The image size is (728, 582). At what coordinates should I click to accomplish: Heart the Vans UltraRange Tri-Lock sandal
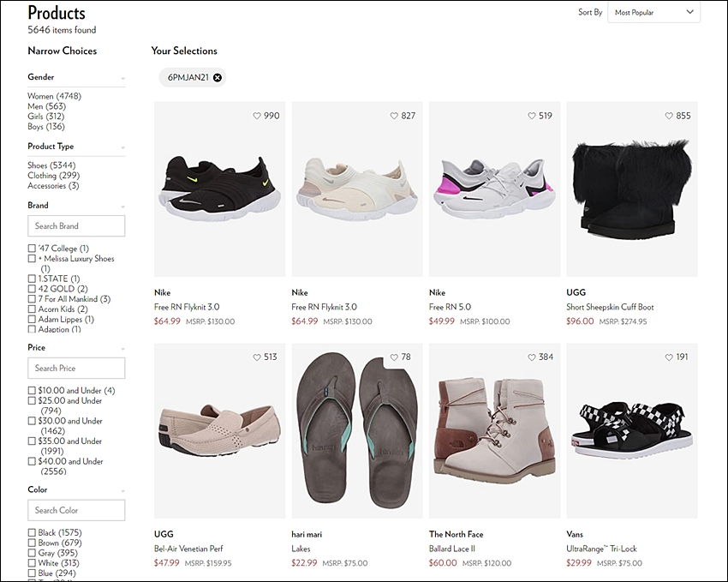point(670,357)
